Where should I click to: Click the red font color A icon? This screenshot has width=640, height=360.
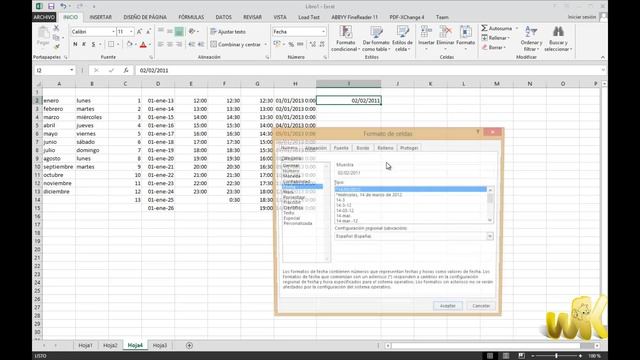143,44
